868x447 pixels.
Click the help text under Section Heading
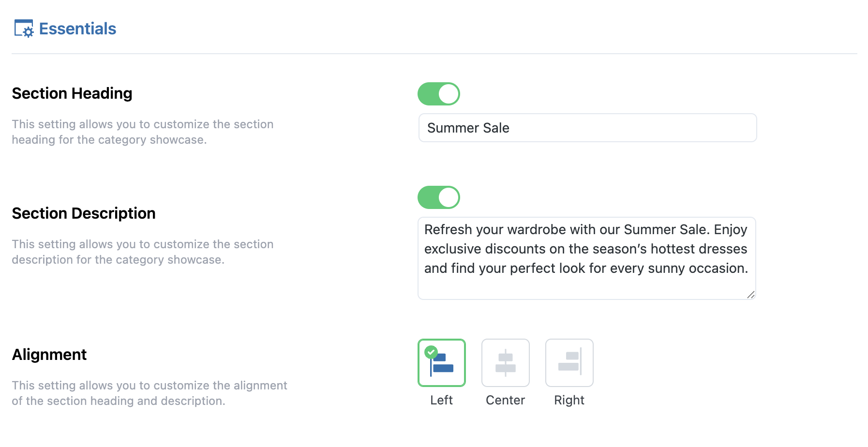(x=143, y=132)
